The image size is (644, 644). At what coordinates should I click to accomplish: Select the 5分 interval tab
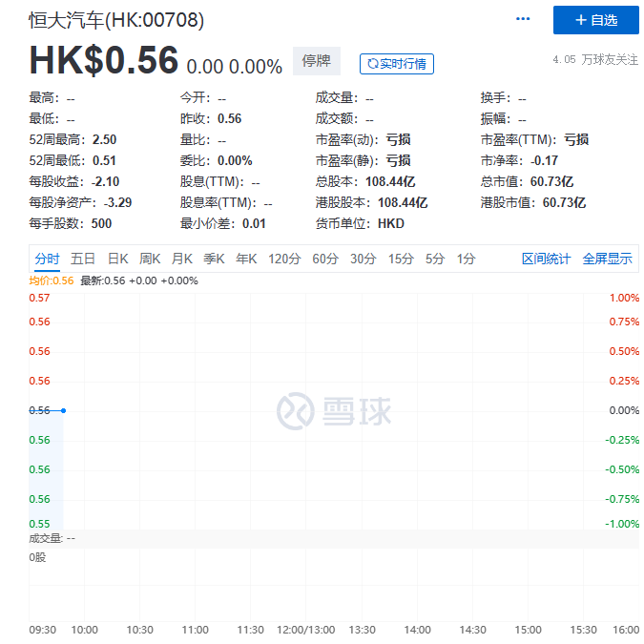pyautogui.click(x=435, y=259)
